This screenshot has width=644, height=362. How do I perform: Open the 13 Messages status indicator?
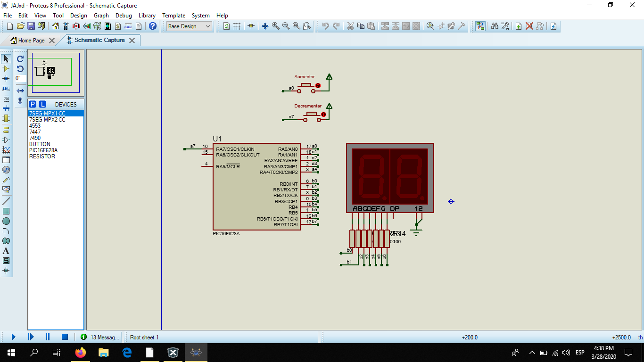point(100,337)
